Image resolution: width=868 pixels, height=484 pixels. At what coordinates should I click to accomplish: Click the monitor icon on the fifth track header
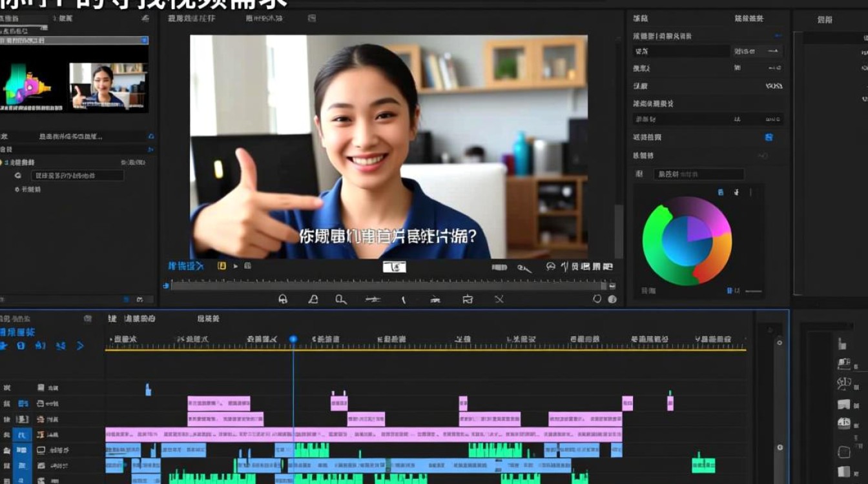pyautogui.click(x=41, y=450)
